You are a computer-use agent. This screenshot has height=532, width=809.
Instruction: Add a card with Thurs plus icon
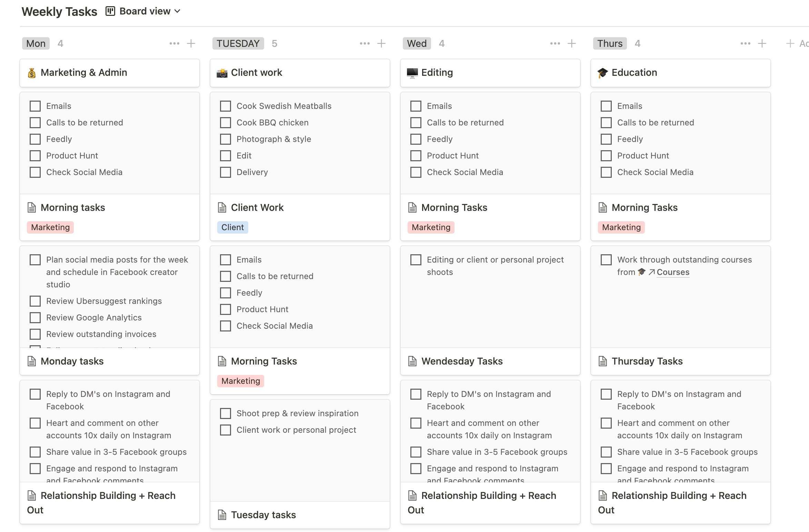[x=762, y=43]
